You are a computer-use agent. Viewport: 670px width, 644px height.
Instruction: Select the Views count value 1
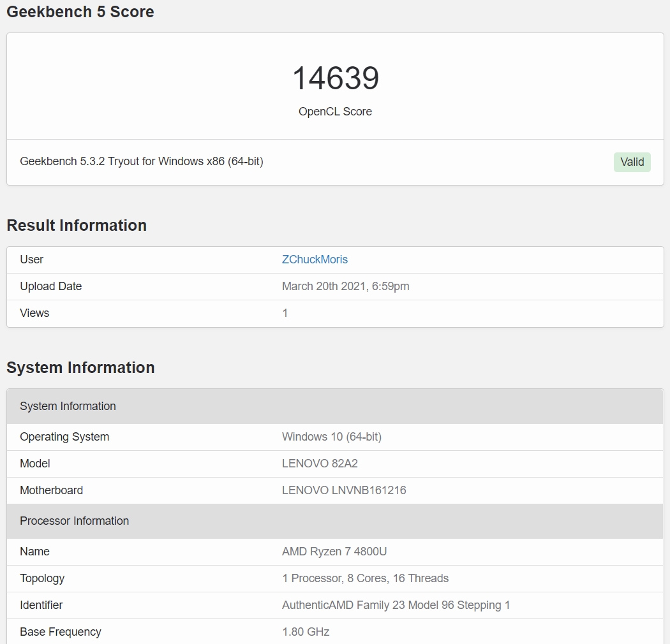(x=285, y=313)
